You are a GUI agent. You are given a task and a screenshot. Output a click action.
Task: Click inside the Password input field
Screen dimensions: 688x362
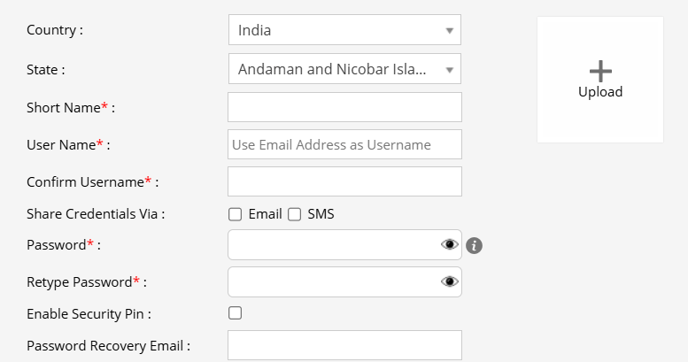pos(333,244)
